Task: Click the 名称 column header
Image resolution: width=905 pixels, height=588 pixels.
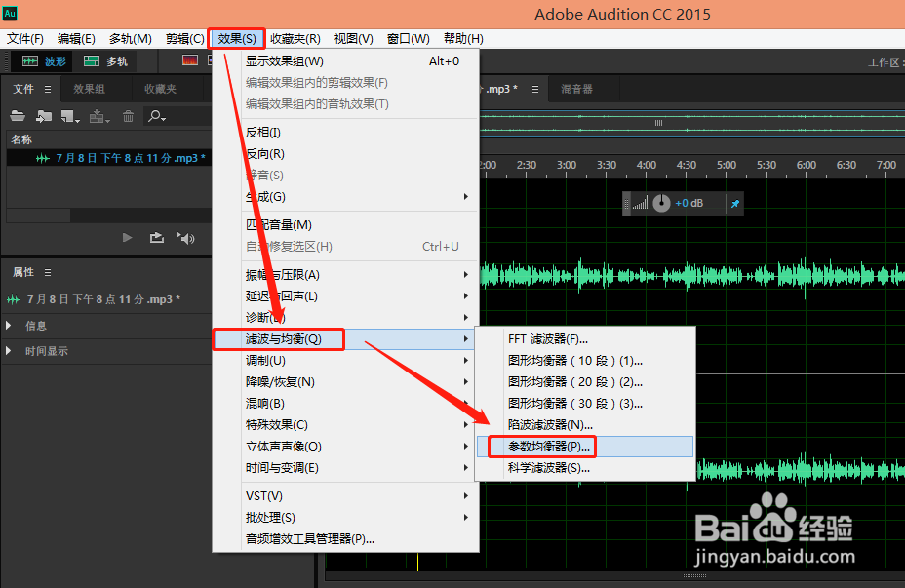Action: (x=21, y=139)
